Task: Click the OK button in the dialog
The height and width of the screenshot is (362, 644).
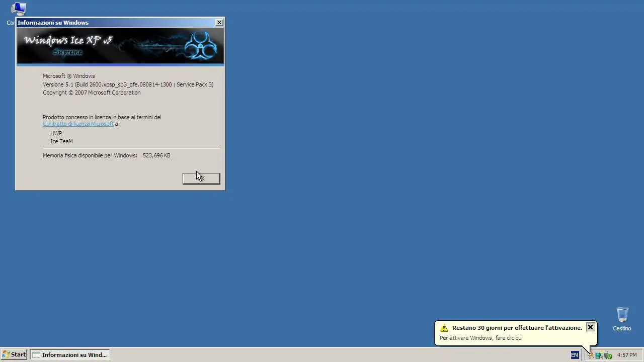Action: [x=201, y=178]
